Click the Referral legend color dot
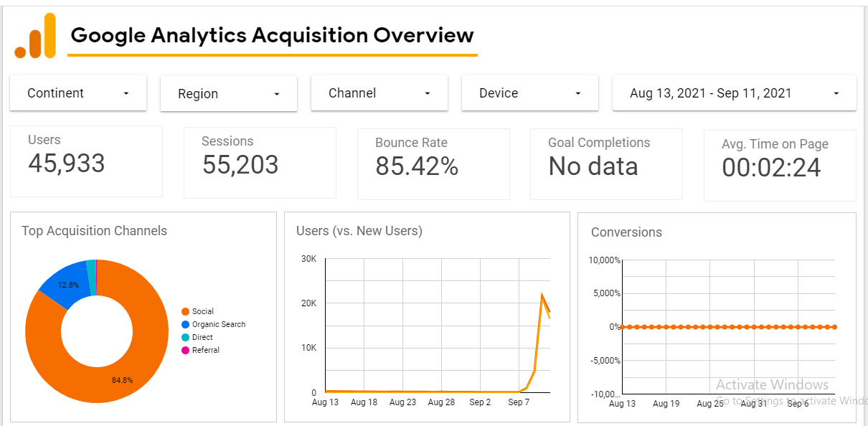The width and height of the screenshot is (868, 426). tap(186, 350)
